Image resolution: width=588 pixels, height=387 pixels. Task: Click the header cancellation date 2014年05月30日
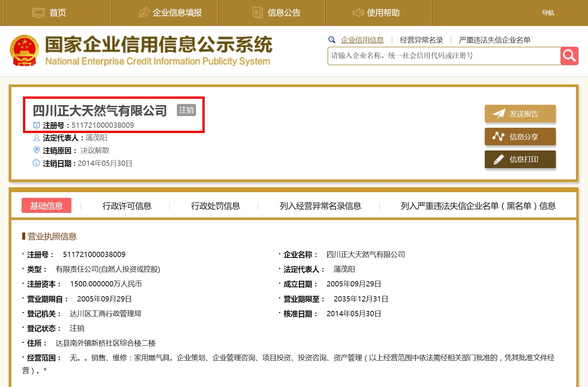click(105, 163)
